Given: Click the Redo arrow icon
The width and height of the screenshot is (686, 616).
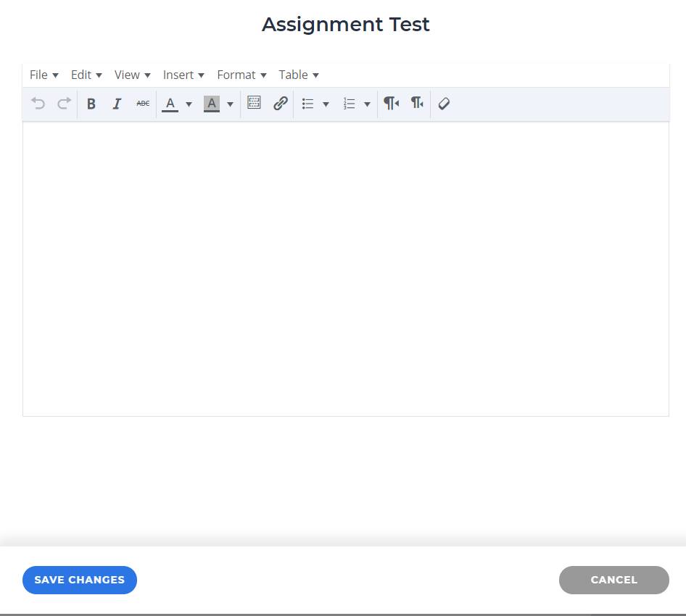Looking at the screenshot, I should click(64, 104).
